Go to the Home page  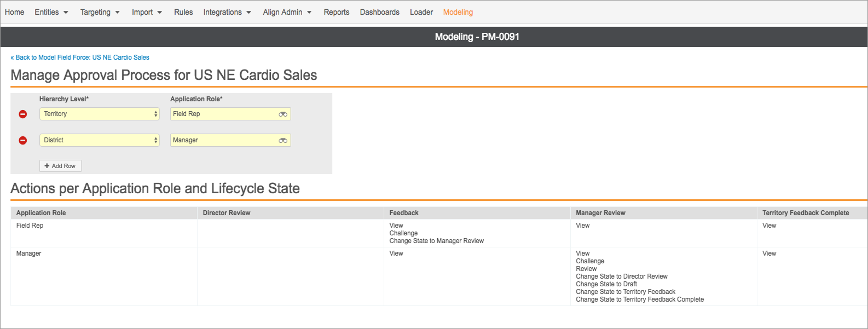pos(14,12)
